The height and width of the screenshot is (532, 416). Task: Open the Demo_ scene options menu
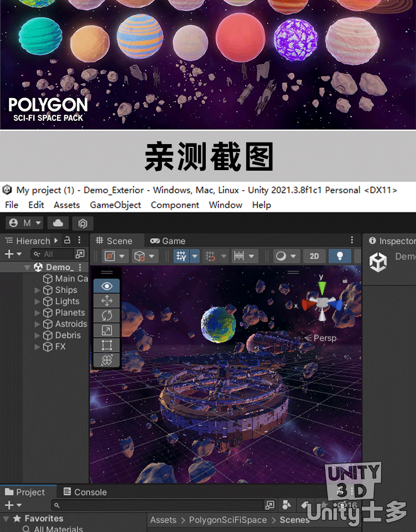[x=80, y=267]
